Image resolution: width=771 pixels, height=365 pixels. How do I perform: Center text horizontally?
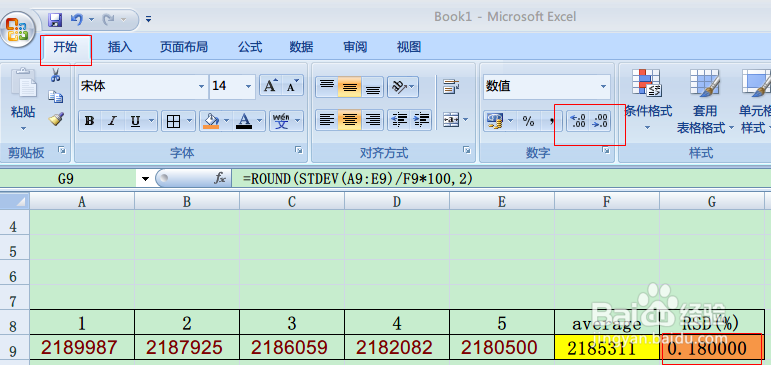[350, 120]
